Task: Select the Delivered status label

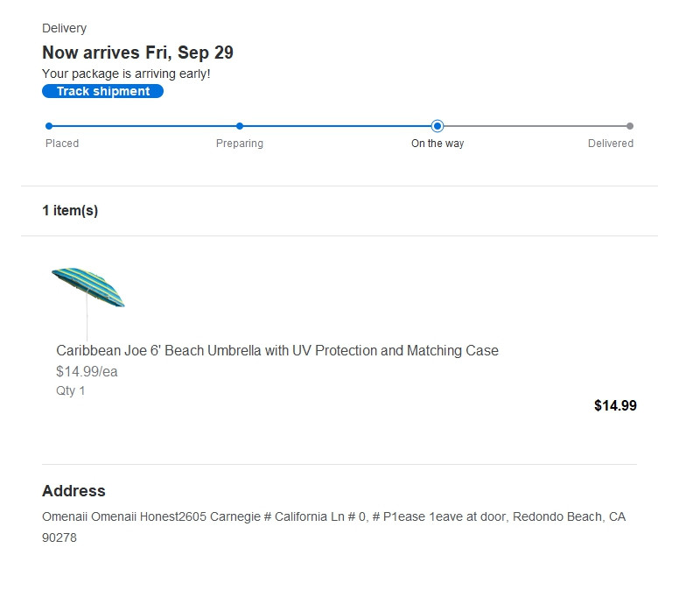Action: point(611,144)
